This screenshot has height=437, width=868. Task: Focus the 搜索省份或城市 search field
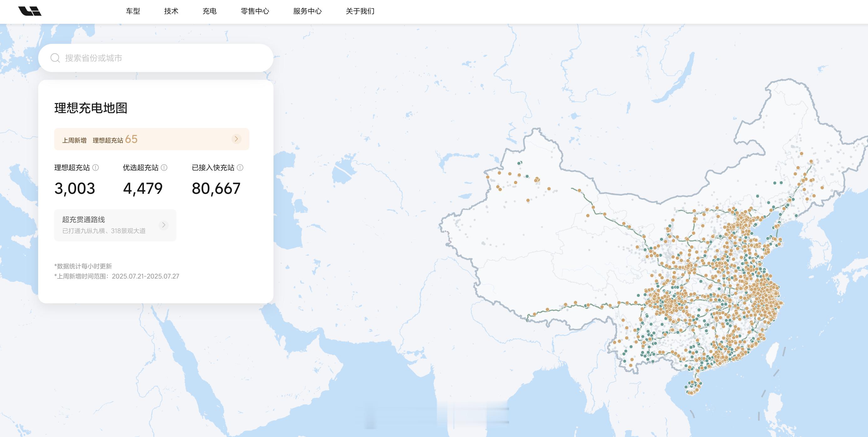coord(156,58)
